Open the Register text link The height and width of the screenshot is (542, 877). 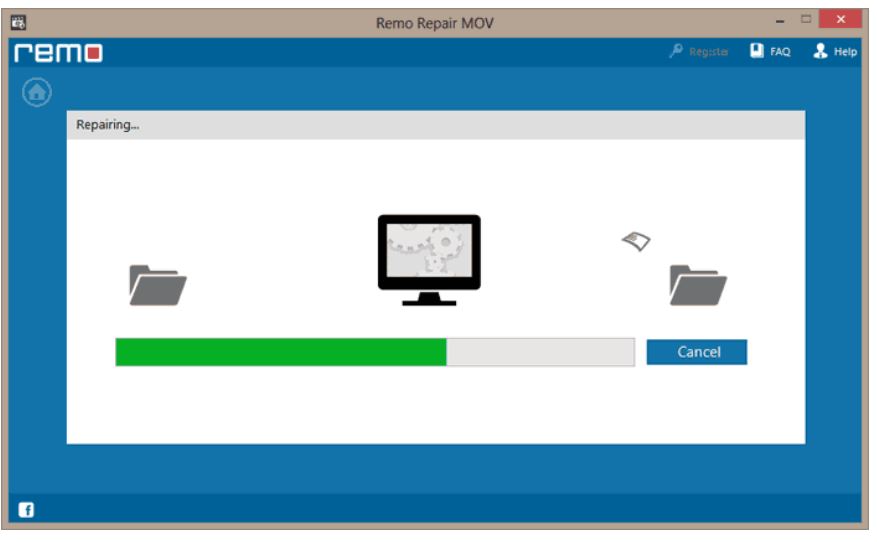pyautogui.click(x=708, y=52)
